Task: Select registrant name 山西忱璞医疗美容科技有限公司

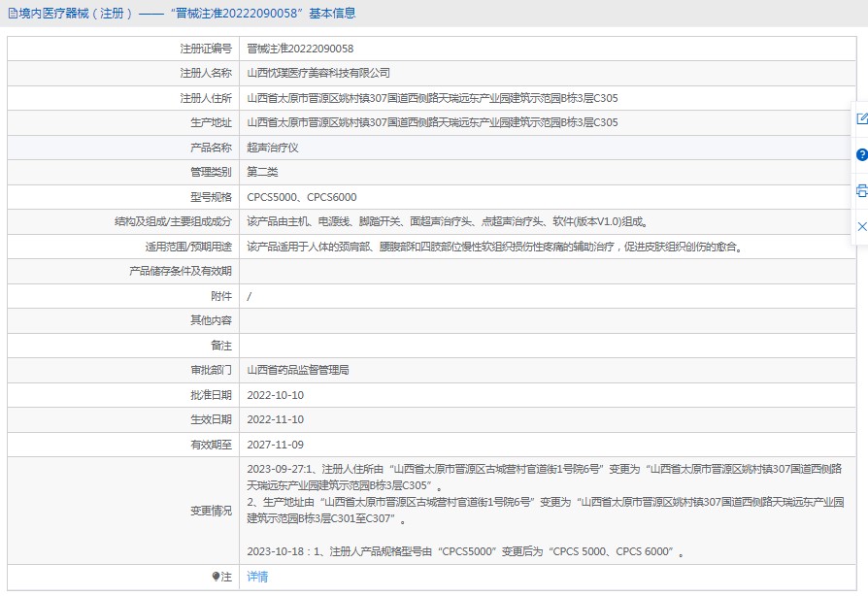Action: click(318, 73)
